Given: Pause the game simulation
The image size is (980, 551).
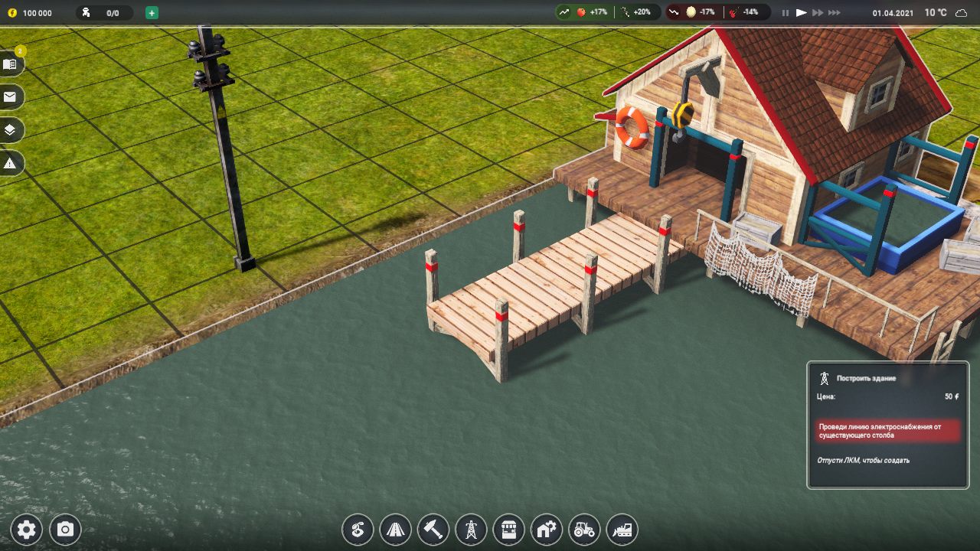Looking at the screenshot, I should point(785,13).
